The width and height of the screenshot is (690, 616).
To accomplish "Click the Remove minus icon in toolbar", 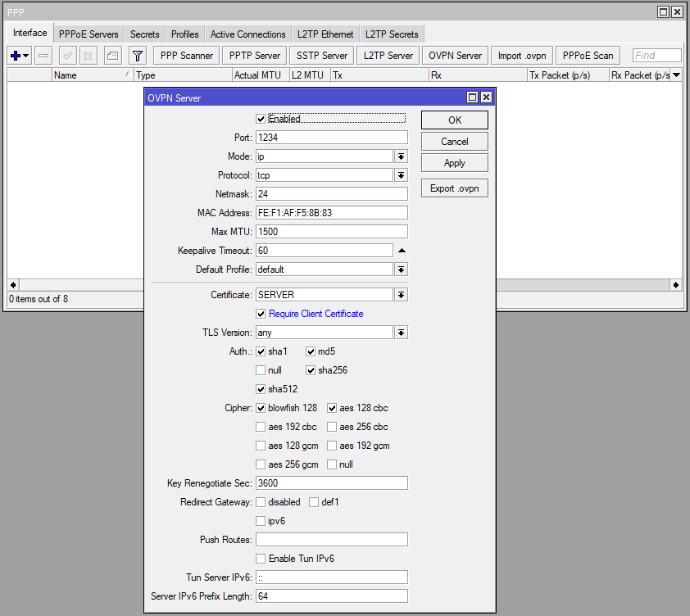I will 43,56.
